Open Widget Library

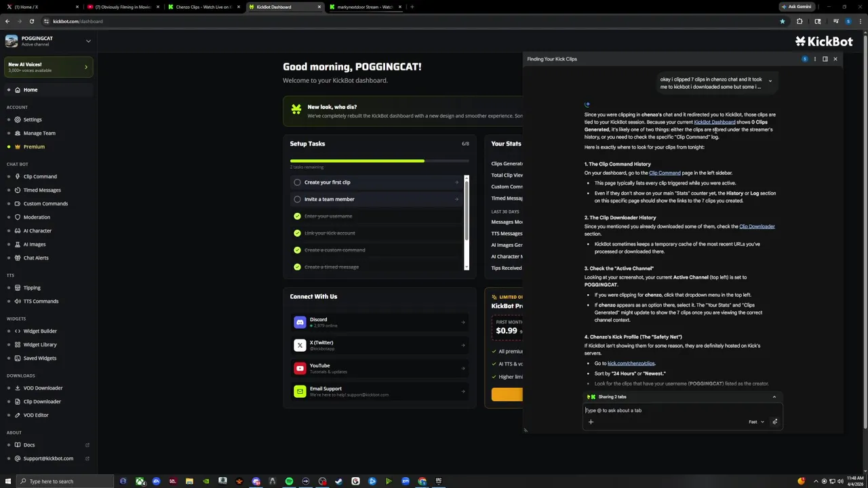point(47,344)
